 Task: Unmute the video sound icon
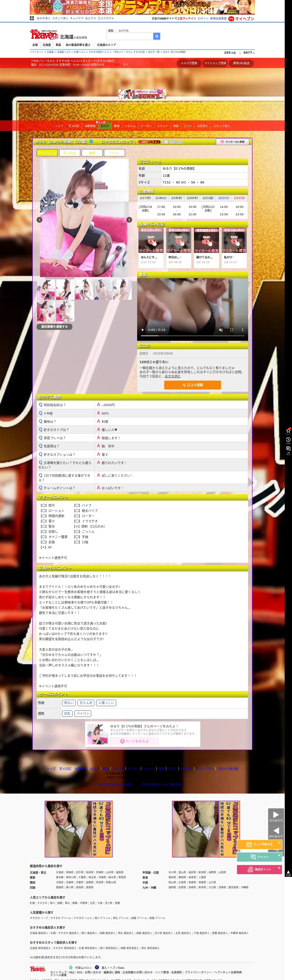tap(221, 330)
